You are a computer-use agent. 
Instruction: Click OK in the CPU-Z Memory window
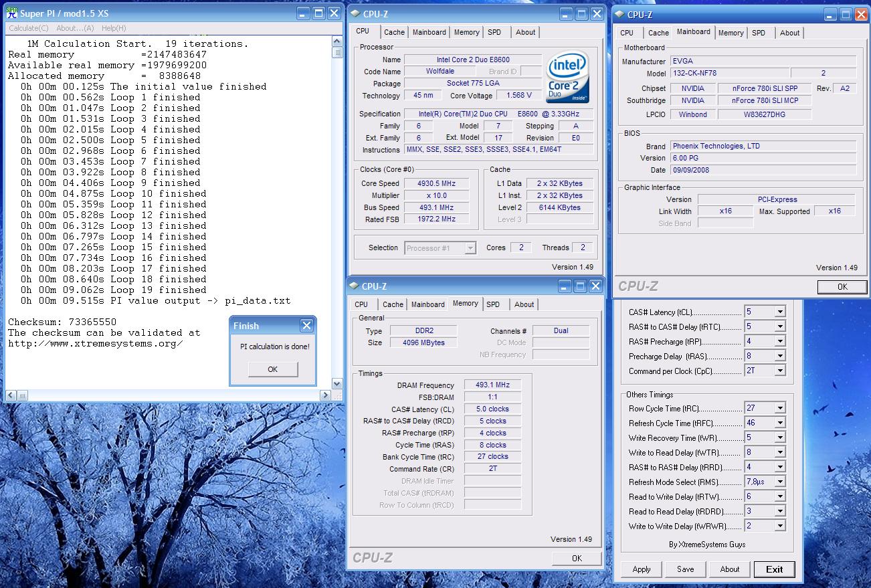click(577, 558)
